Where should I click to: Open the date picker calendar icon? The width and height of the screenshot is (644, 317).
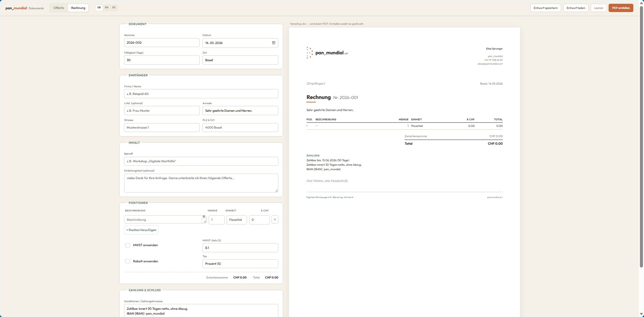[x=274, y=43]
